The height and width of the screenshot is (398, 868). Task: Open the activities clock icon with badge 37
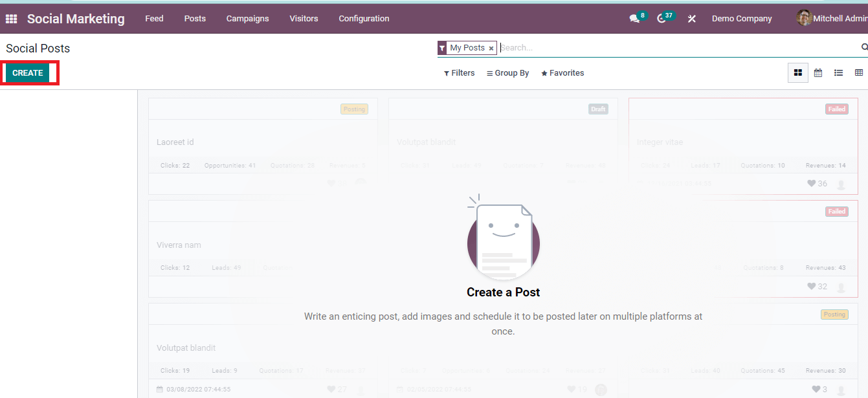662,19
